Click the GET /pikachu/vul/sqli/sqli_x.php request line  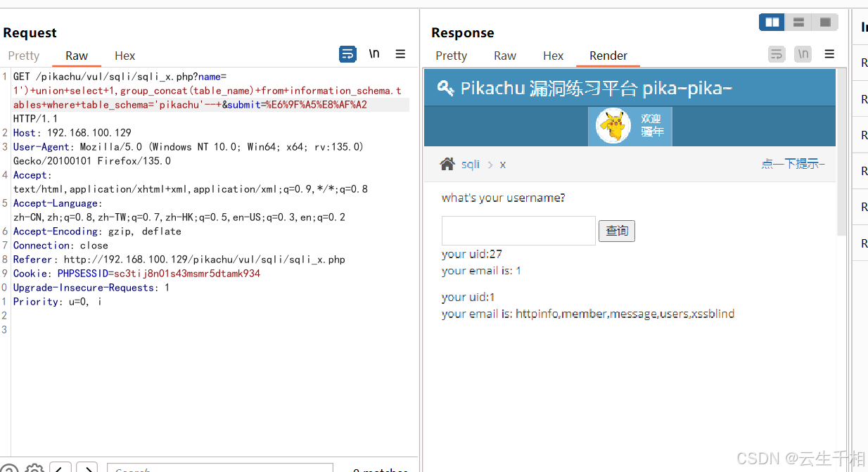(x=120, y=76)
